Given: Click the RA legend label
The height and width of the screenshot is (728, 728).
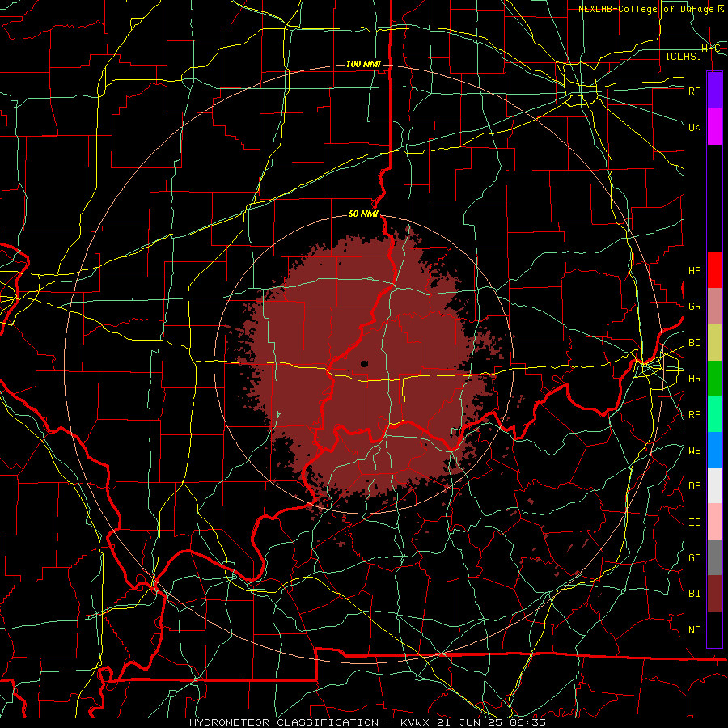Looking at the screenshot, I should [694, 415].
